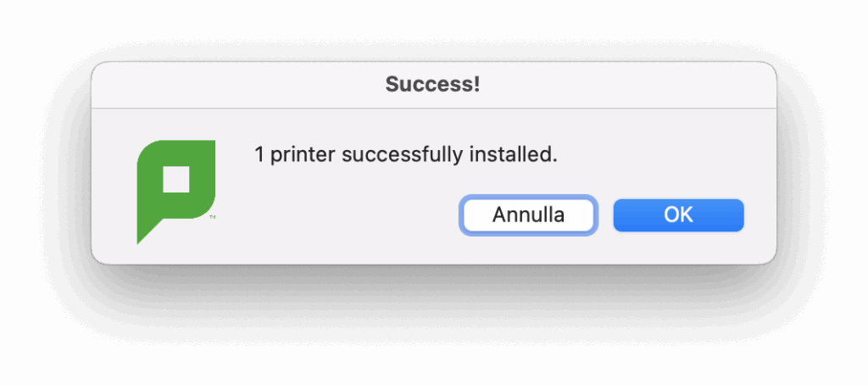Click the number "1" starting the message
Image resolution: width=868 pixels, height=385 pixels.
[259, 156]
